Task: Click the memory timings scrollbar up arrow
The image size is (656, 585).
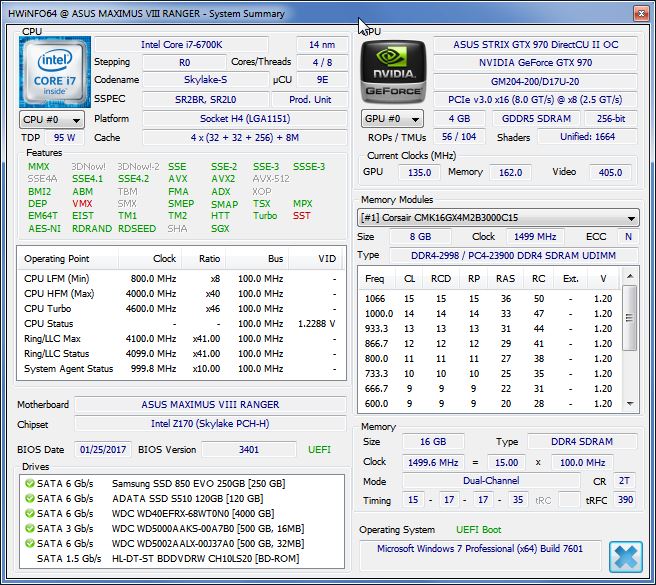Action: [630, 276]
